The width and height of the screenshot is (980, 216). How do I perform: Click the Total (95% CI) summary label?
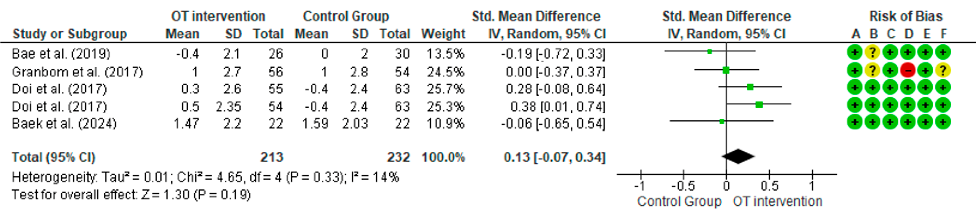53,157
